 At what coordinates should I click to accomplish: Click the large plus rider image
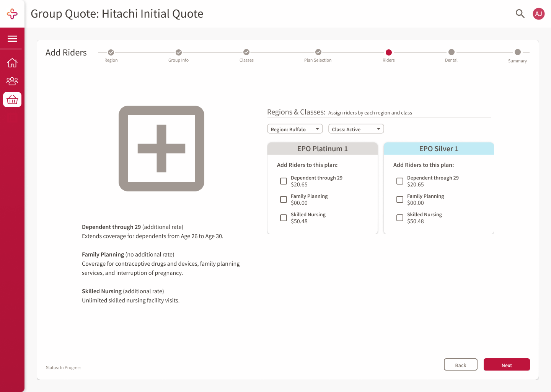click(161, 149)
